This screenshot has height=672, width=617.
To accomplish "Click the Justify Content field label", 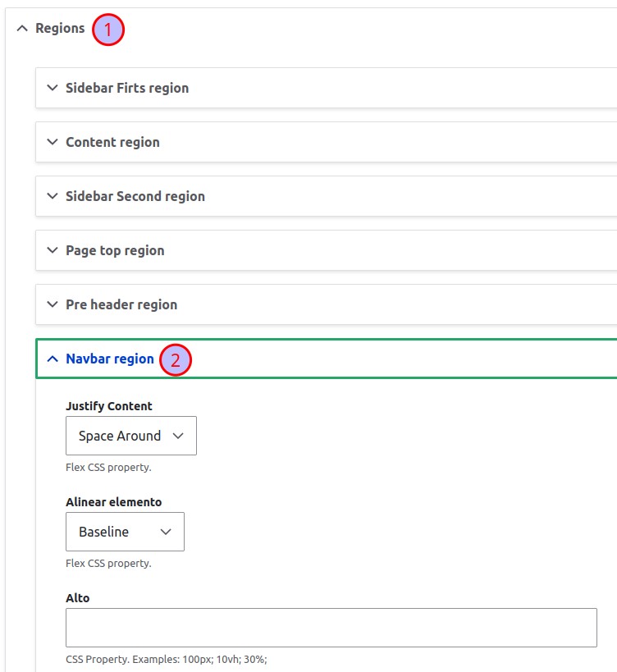I will [109, 405].
